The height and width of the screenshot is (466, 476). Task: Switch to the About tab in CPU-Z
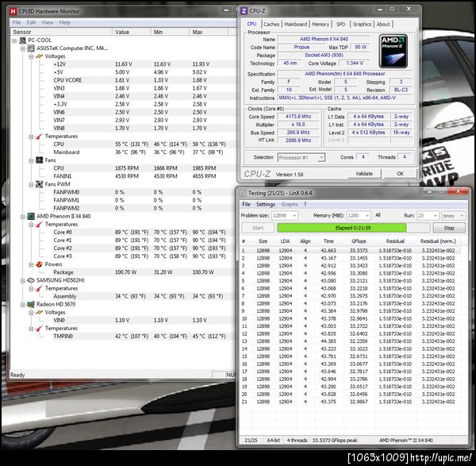pos(383,25)
